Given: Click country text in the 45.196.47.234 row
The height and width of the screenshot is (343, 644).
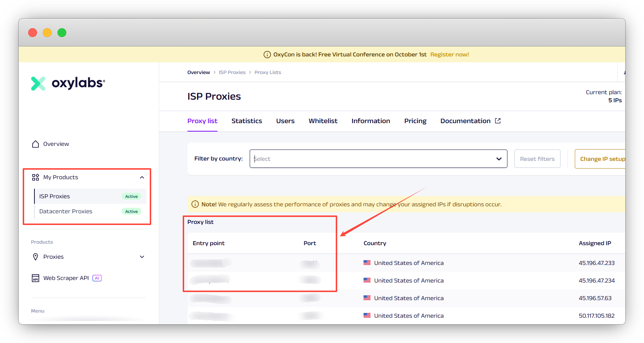Looking at the screenshot, I should click(409, 280).
